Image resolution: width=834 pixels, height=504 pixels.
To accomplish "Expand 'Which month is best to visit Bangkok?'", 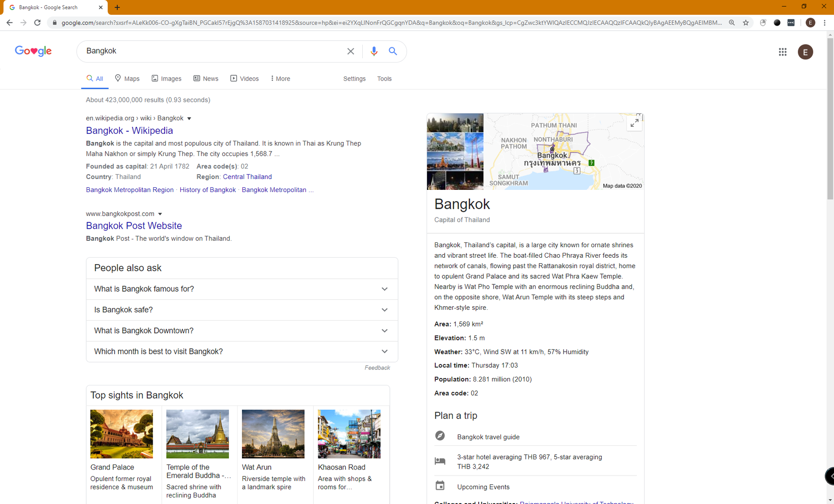I will coord(242,352).
